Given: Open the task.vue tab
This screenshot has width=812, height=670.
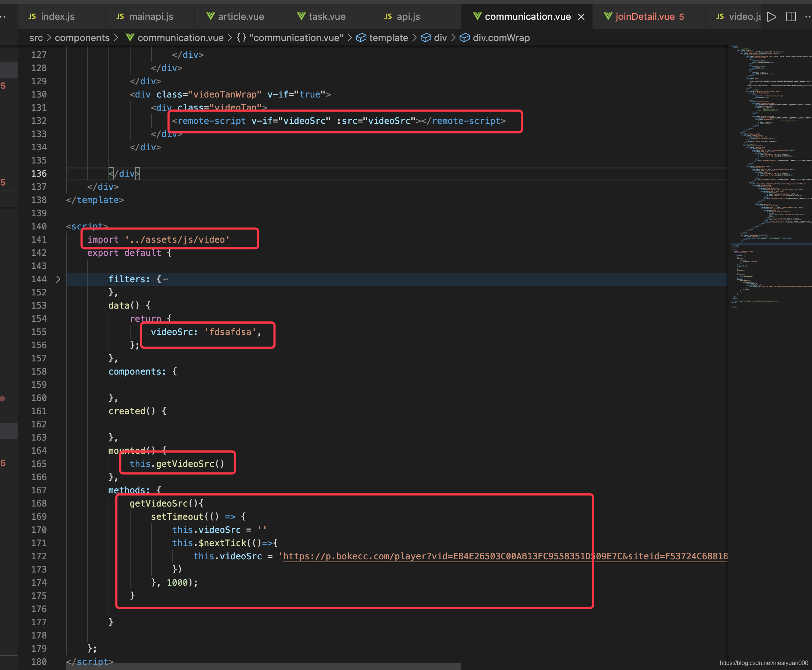Looking at the screenshot, I should 327,16.
